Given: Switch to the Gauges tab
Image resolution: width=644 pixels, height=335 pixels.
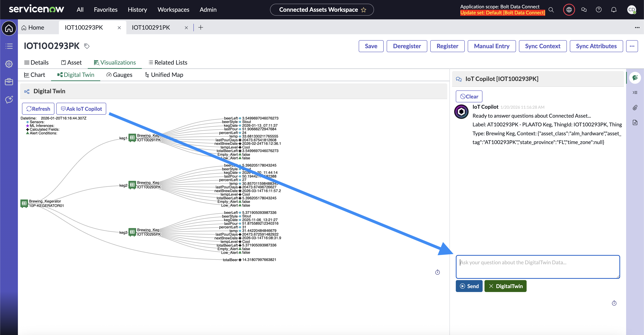Looking at the screenshot, I should (x=119, y=75).
